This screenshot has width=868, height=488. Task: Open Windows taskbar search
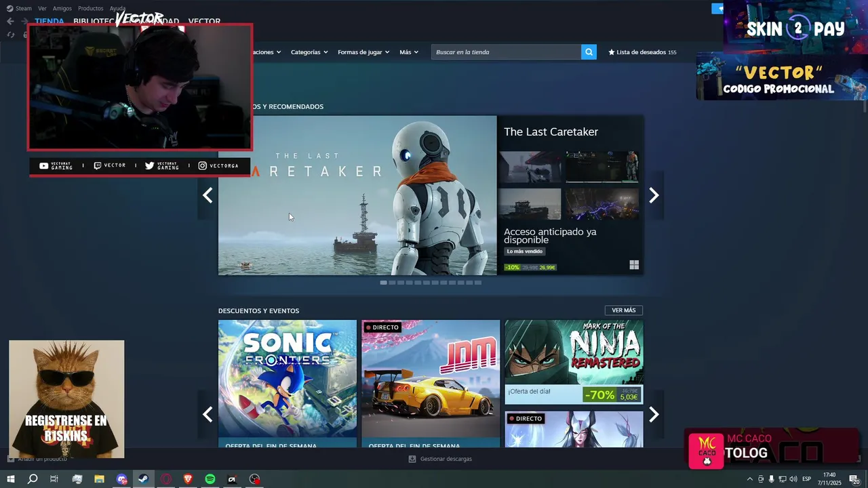tap(33, 479)
